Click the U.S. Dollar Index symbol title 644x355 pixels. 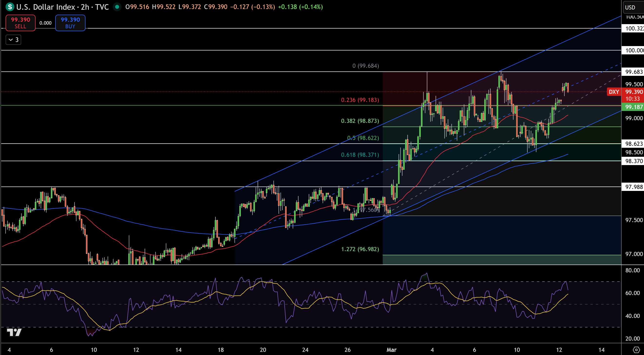46,7
